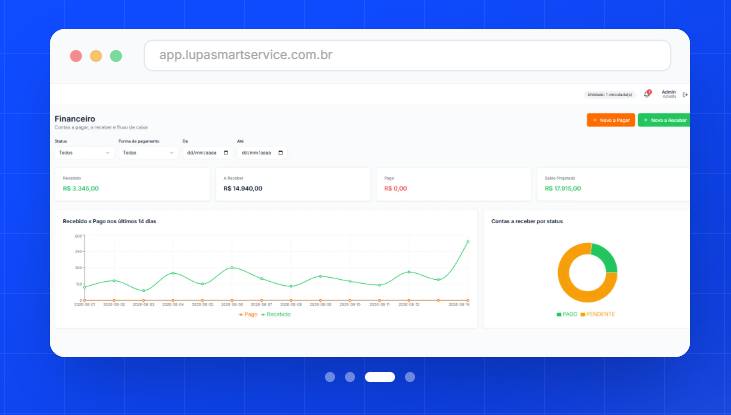Viewport: 731px width, 415px height.
Task: Click the Unidades vinculadas badge
Action: (610, 95)
